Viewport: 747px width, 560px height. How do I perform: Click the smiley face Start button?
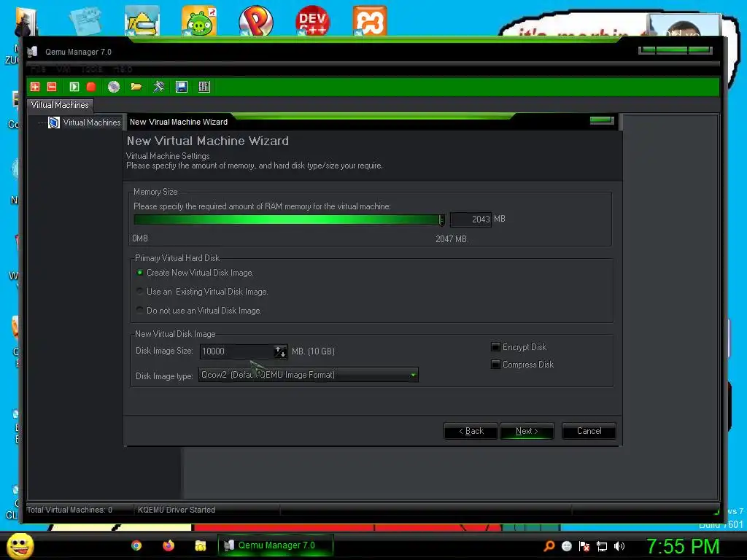[20, 546]
